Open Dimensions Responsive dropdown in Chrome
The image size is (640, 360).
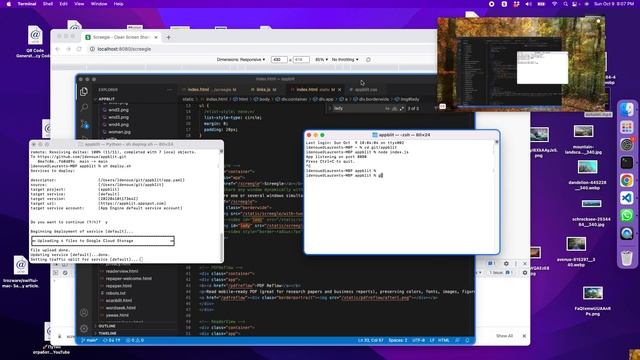pos(241,60)
